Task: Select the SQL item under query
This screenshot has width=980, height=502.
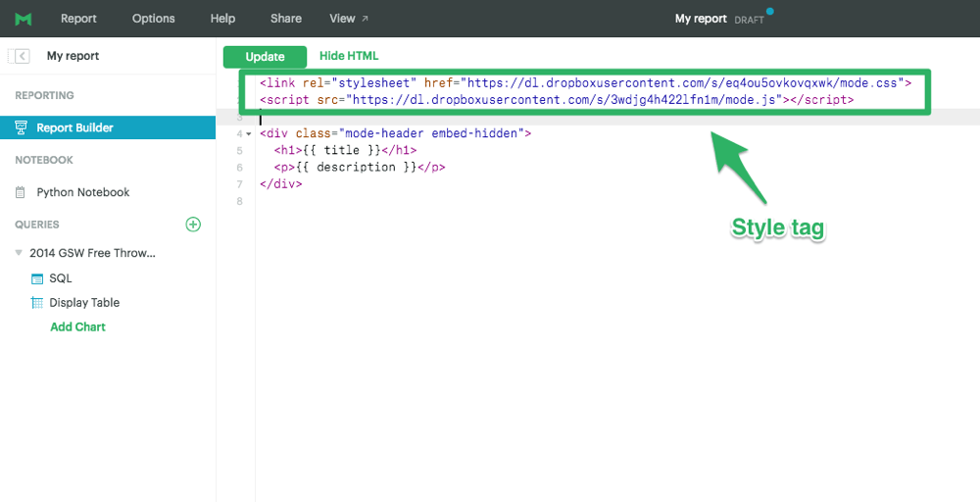Action: [x=61, y=278]
